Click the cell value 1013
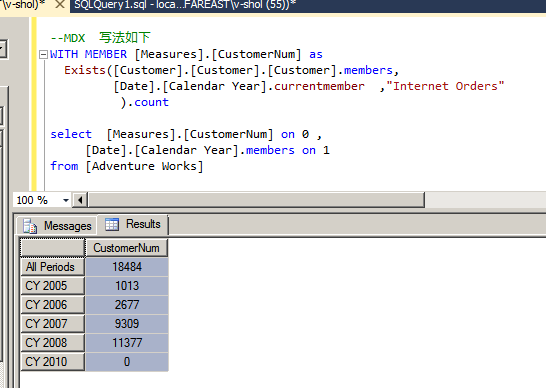 (127, 286)
